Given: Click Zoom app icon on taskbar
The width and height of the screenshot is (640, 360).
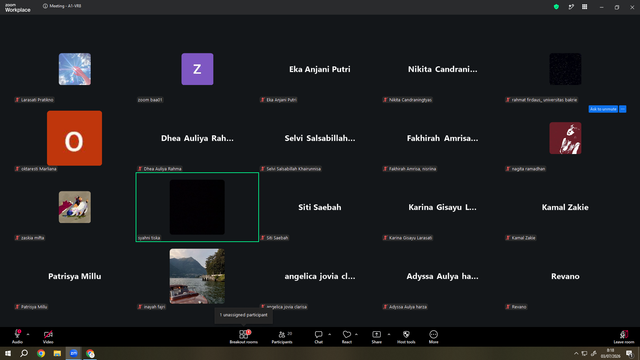Looking at the screenshot, I should (73, 353).
